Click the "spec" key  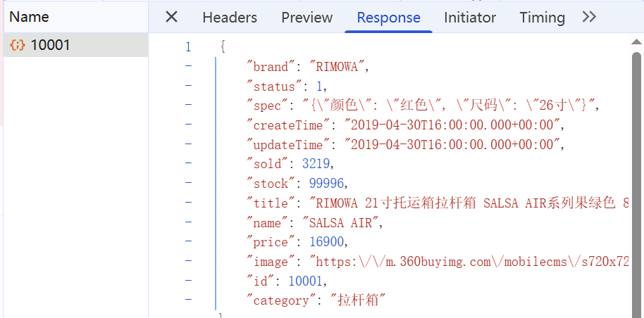pos(267,106)
